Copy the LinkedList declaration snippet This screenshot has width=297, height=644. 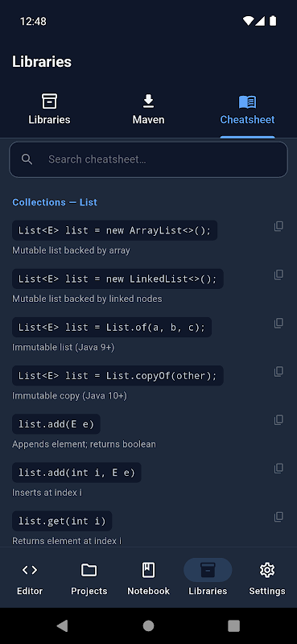coord(278,275)
